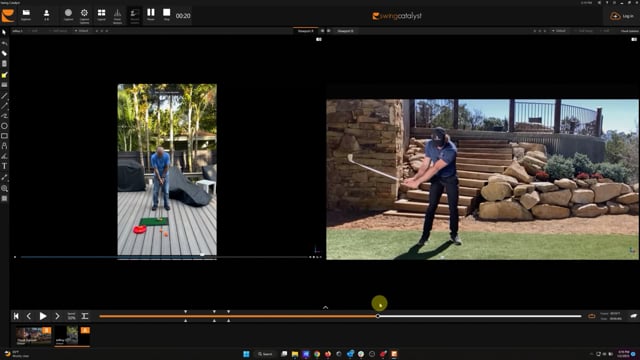Open File Explorer from the taskbar
This screenshot has width=640, height=360.
tap(295, 354)
